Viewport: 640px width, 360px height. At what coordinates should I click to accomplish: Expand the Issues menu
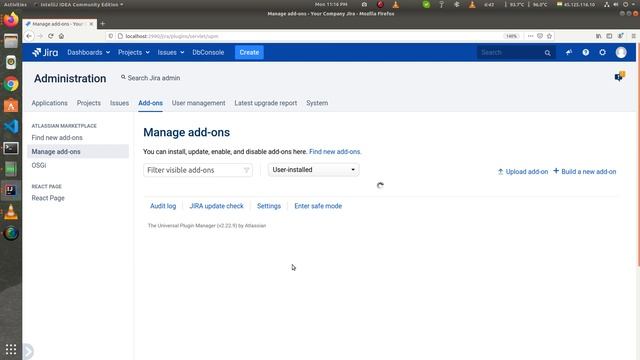[171, 52]
